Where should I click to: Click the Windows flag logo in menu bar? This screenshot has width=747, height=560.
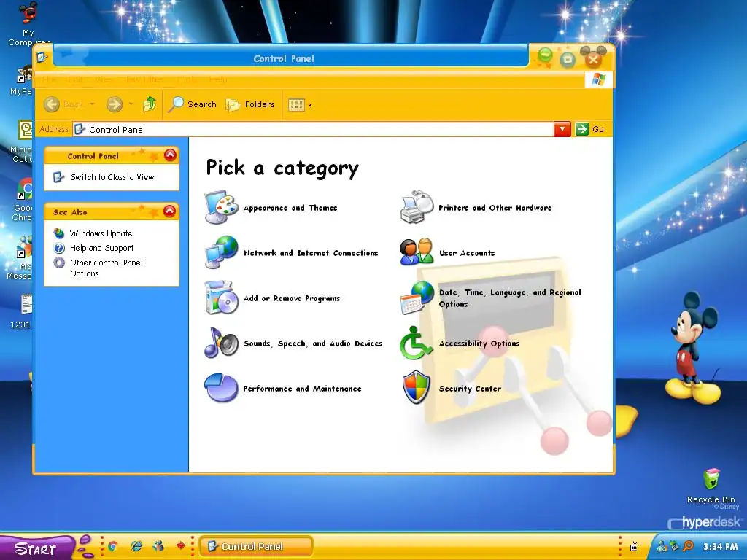pyautogui.click(x=598, y=79)
